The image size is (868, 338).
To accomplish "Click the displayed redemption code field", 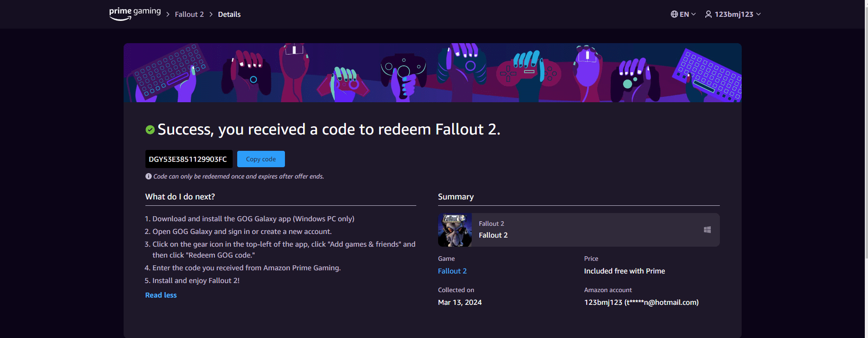I will pos(189,159).
